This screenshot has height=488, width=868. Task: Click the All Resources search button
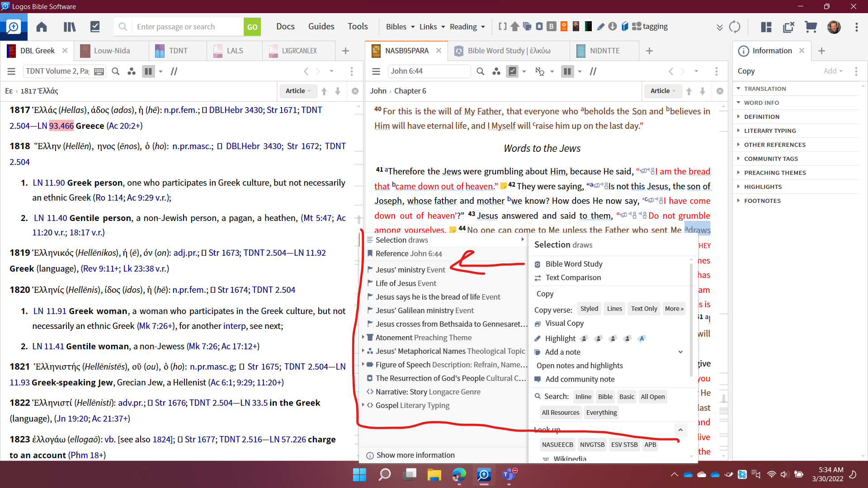pos(561,413)
